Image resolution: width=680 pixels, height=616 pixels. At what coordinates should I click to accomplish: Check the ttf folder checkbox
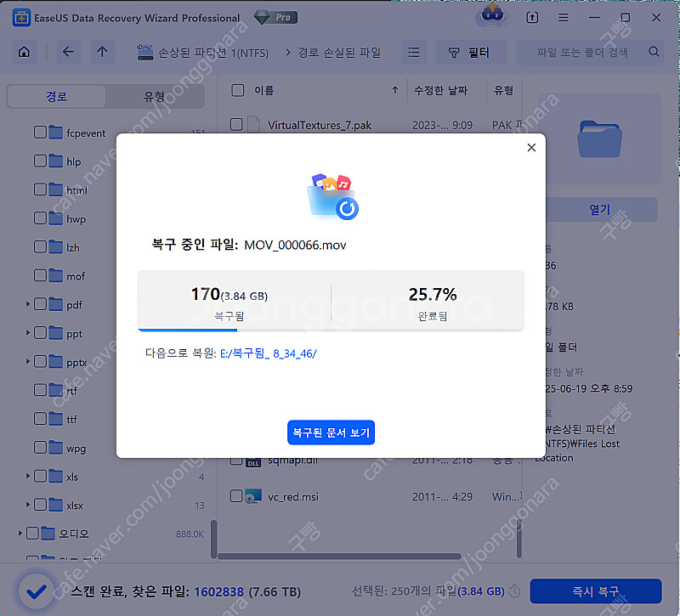coord(40,418)
